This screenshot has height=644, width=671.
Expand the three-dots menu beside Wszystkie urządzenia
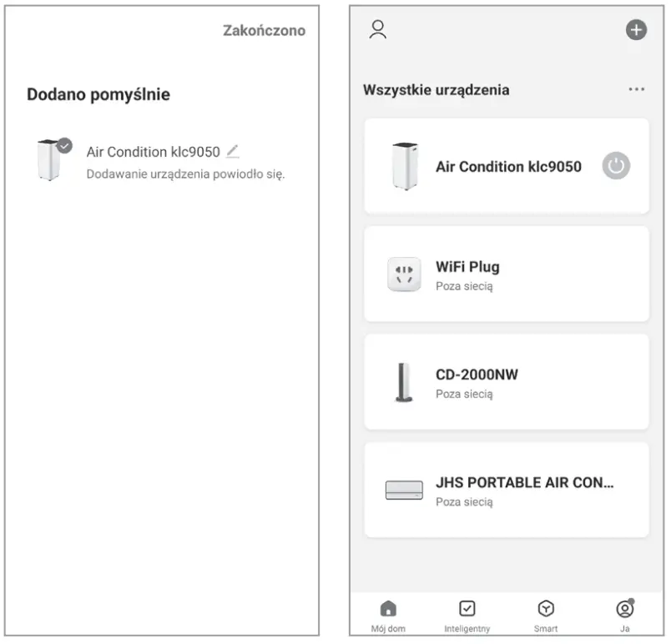(636, 89)
